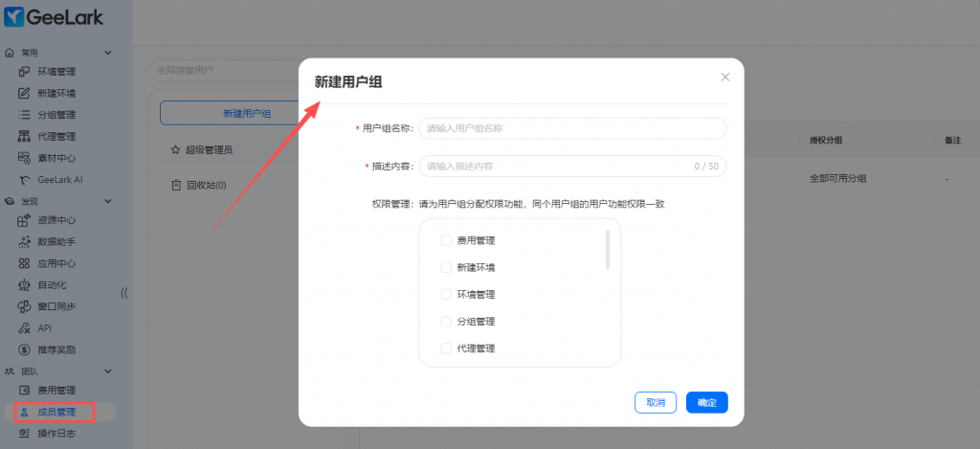Viewport: 980px width, 449px height.
Task: Collapse the 发现 sidebar section
Action: 108,201
